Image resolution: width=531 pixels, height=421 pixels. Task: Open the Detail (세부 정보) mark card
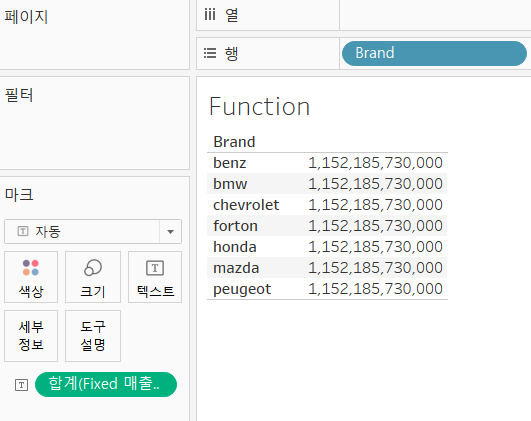31,336
